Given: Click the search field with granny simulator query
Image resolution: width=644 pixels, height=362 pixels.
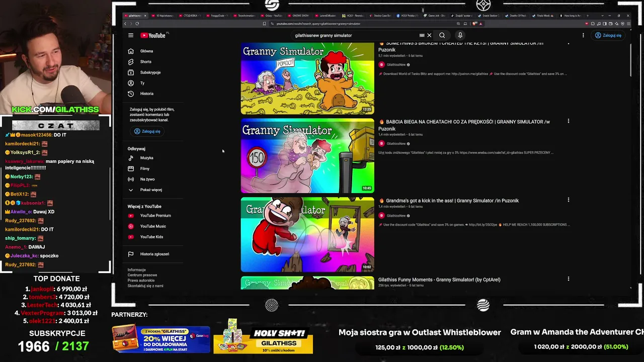Looking at the screenshot, I should (355, 35).
